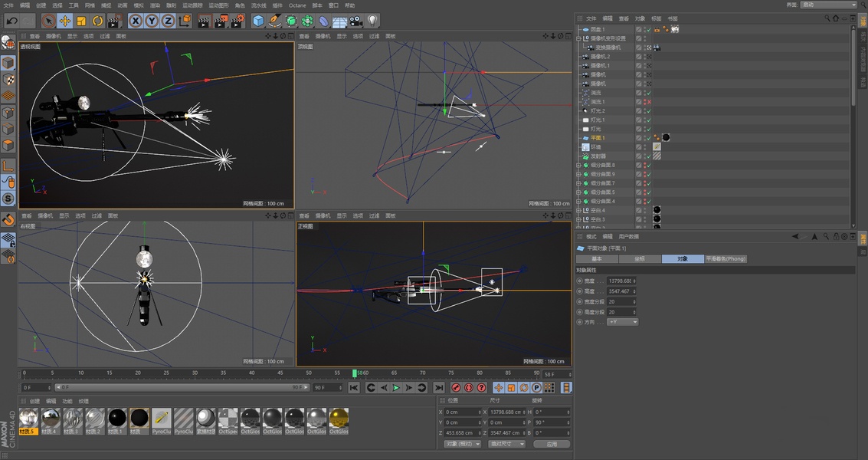Viewport: 868px width, 460px height.
Task: Expand the 细分曲面.9 tree item
Action: (x=578, y=174)
